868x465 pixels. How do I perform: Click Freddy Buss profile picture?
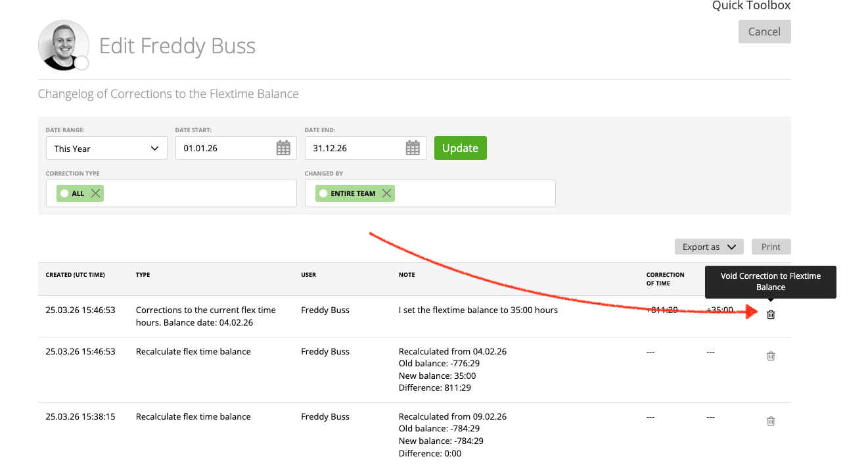[63, 45]
